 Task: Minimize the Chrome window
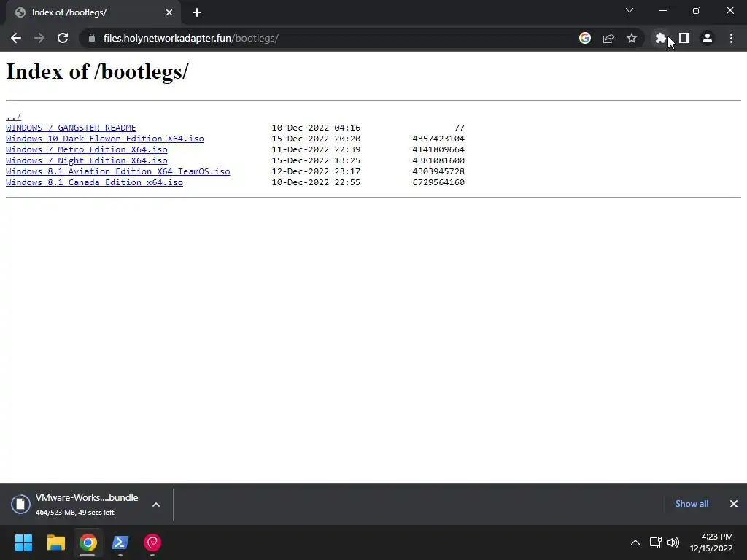[x=662, y=10]
